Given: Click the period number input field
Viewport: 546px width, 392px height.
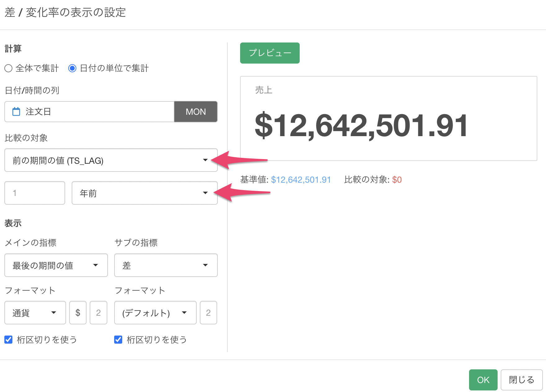Looking at the screenshot, I should tap(35, 193).
